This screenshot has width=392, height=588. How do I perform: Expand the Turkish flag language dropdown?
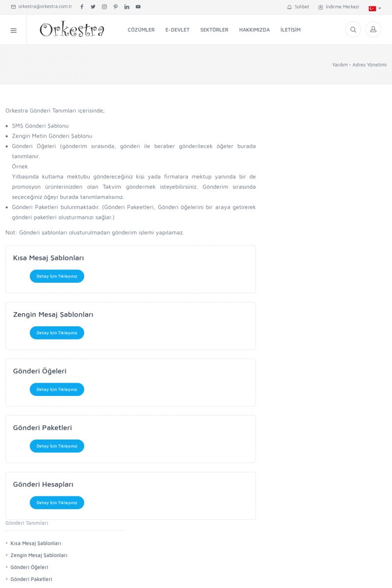click(x=375, y=8)
